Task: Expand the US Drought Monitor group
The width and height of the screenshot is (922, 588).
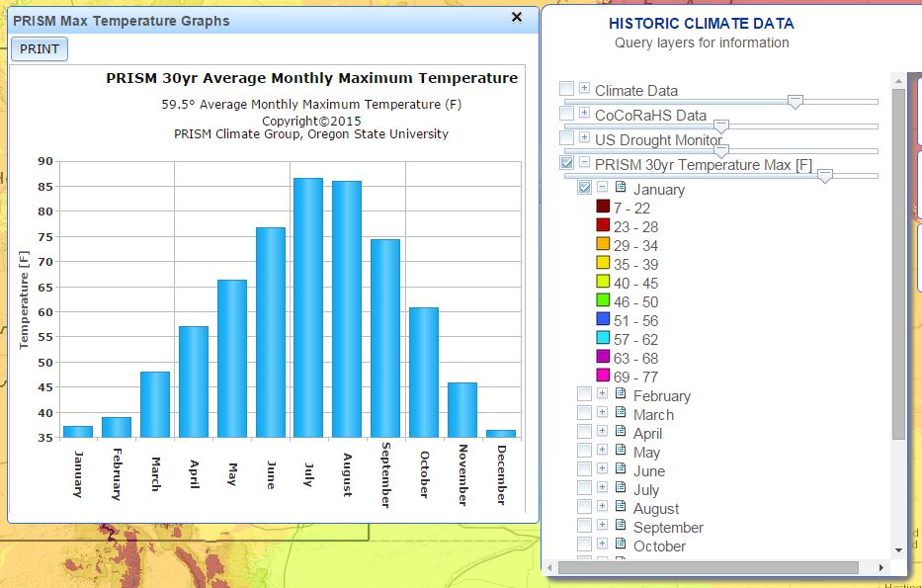Action: [584, 138]
